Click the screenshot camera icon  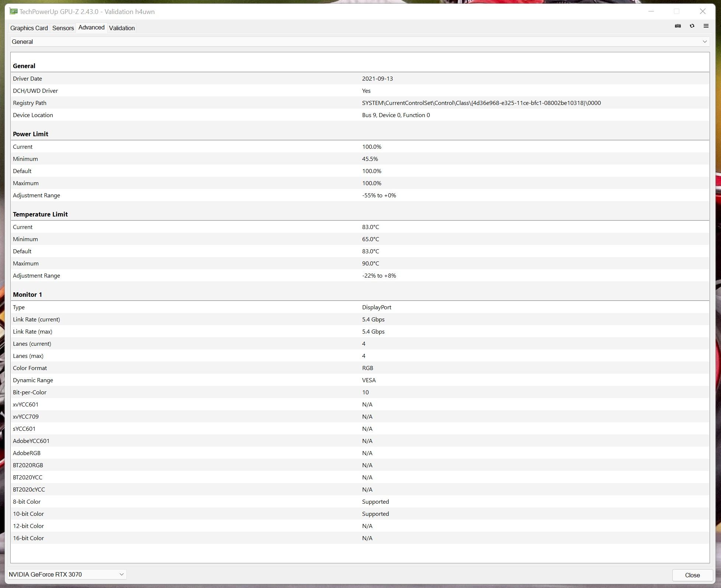[678, 26]
